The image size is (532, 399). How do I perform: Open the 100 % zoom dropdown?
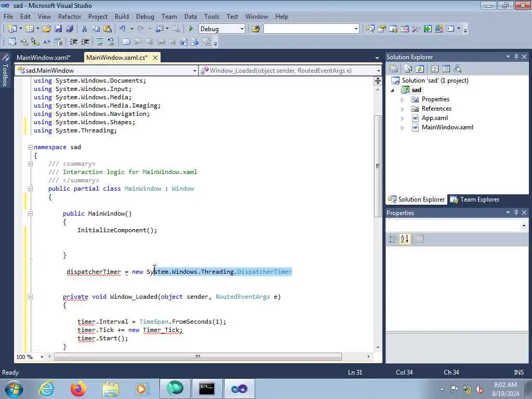[42, 357]
